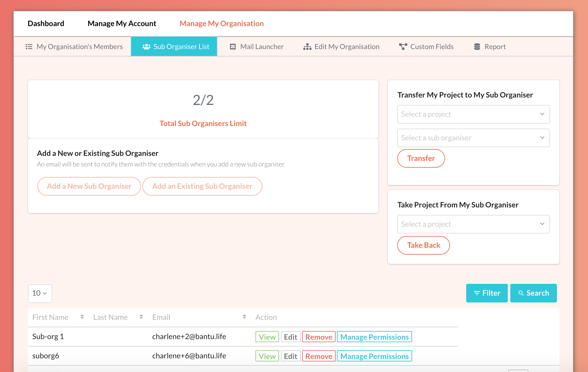Edit the Sub-org 1 sub organiser
The image size is (588, 372).
point(291,337)
